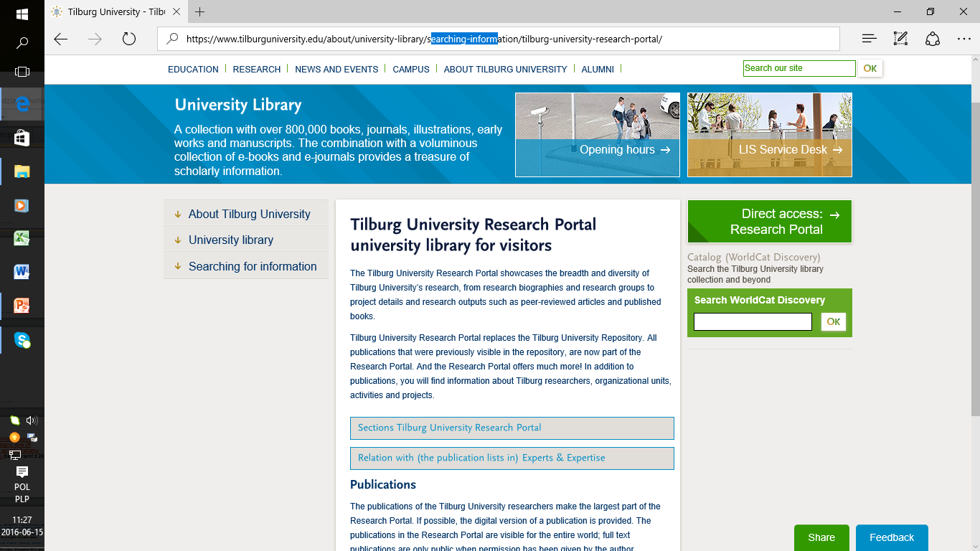980x551 pixels.
Task: Expand University library sidebar item
Action: [246, 240]
